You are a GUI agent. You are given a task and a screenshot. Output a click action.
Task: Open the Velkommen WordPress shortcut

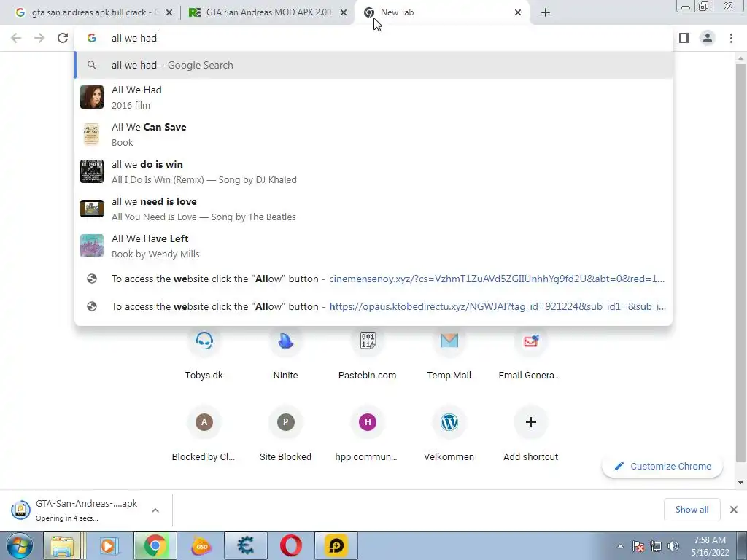coord(449,434)
